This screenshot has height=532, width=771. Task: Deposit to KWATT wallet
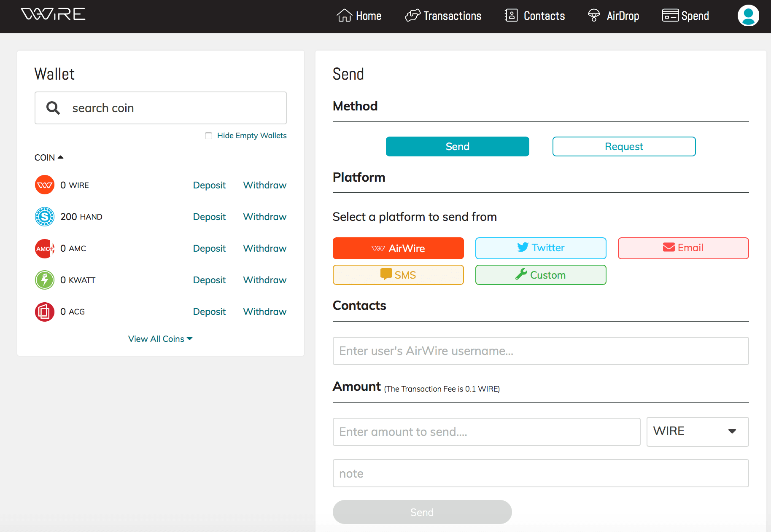209,280
